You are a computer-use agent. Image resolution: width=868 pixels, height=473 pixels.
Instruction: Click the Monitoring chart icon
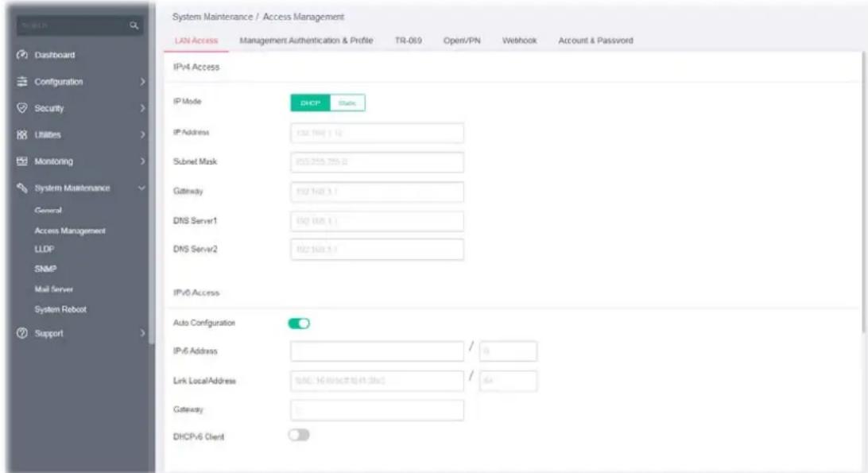point(22,161)
